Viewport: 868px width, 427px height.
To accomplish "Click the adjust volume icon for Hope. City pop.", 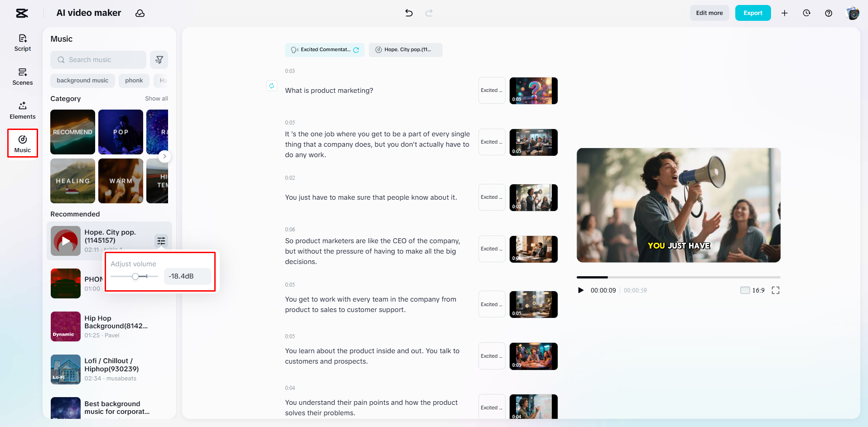I will pyautogui.click(x=161, y=241).
